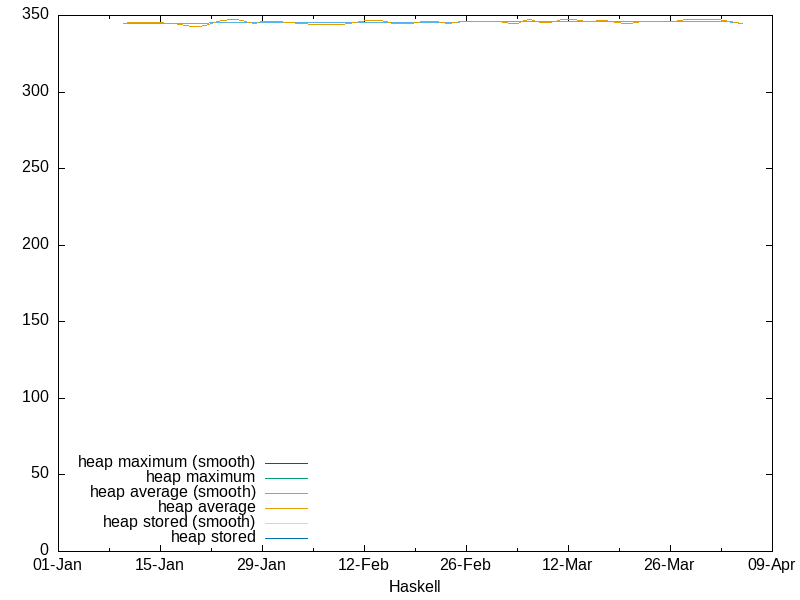Select the 01-Jan date tick label
The height and width of the screenshot is (600, 800).
[x=58, y=565]
